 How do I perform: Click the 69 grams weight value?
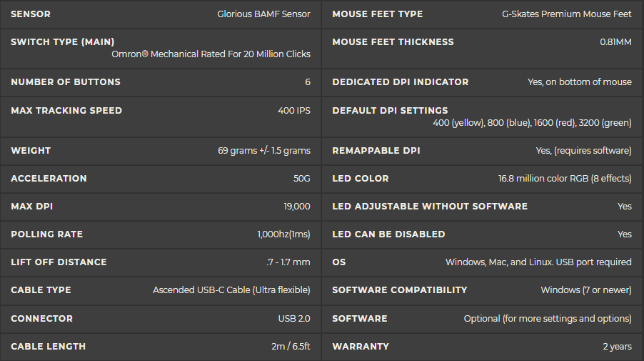[x=264, y=151]
